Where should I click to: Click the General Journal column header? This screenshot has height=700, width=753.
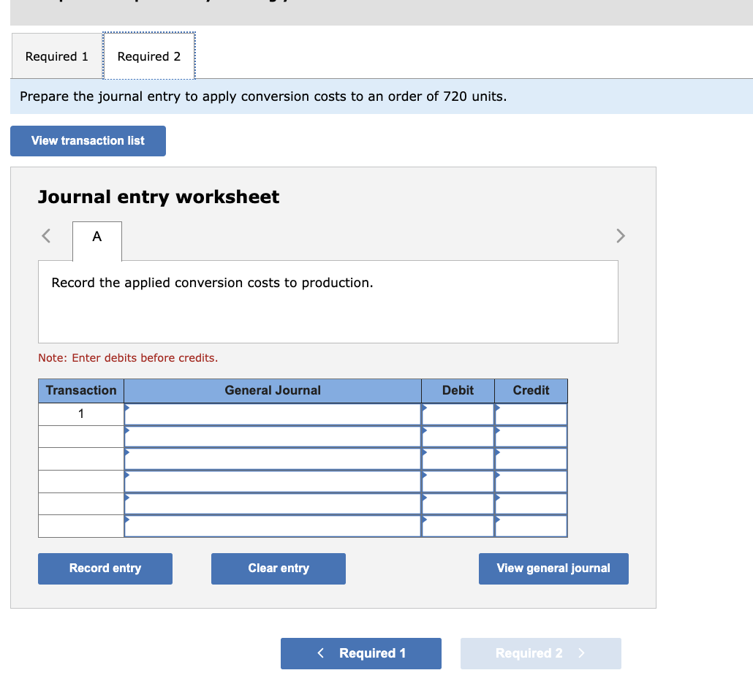tap(273, 391)
